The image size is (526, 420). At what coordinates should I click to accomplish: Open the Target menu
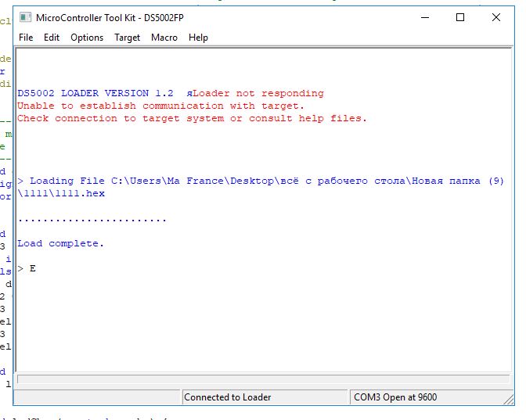click(127, 38)
